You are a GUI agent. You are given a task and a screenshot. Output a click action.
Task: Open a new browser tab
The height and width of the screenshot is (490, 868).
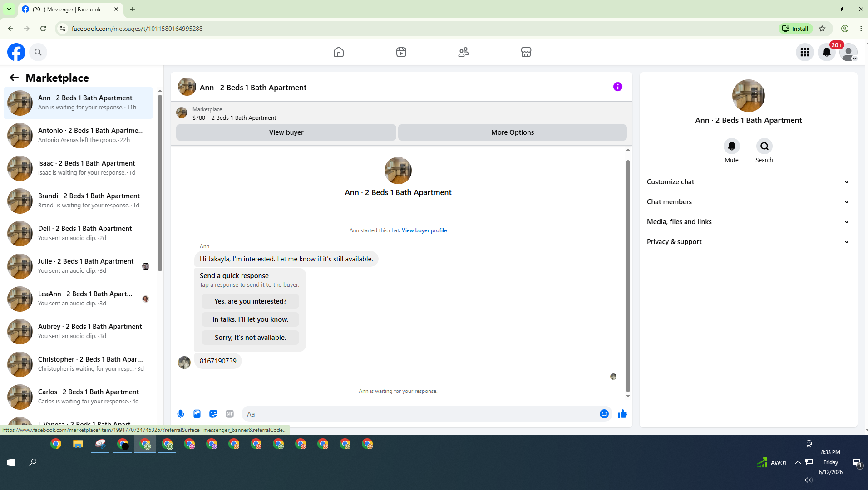click(133, 9)
